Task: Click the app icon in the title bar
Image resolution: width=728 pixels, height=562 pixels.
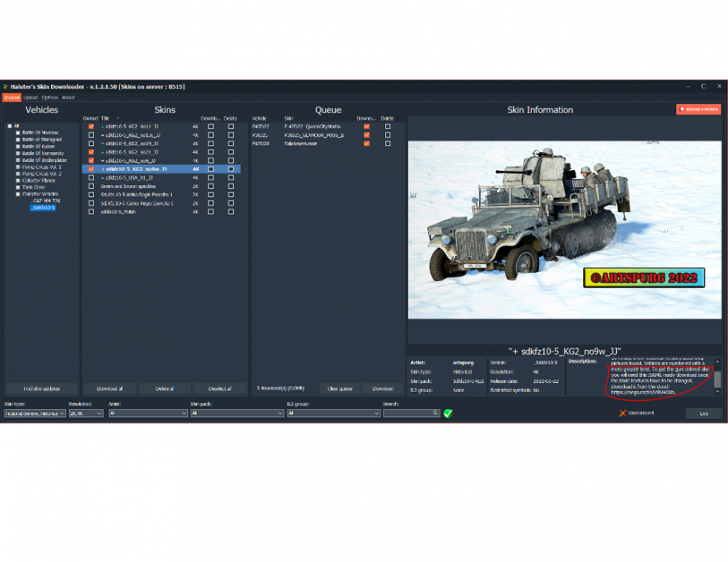Action: [5, 86]
